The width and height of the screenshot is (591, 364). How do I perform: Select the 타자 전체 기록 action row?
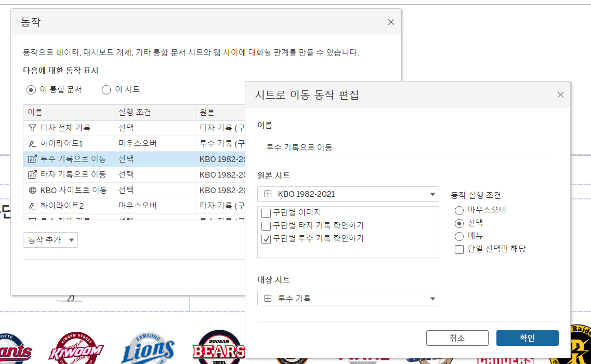134,128
